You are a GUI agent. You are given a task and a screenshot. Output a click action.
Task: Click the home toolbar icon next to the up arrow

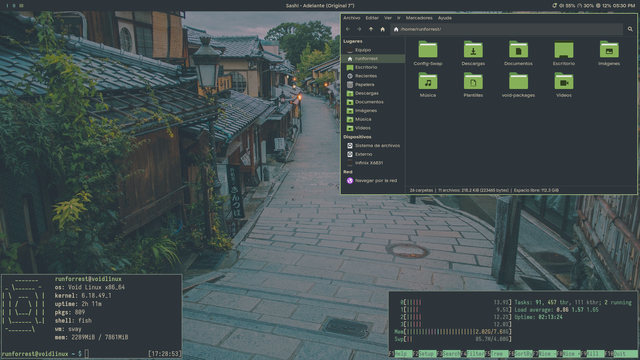tap(382, 29)
